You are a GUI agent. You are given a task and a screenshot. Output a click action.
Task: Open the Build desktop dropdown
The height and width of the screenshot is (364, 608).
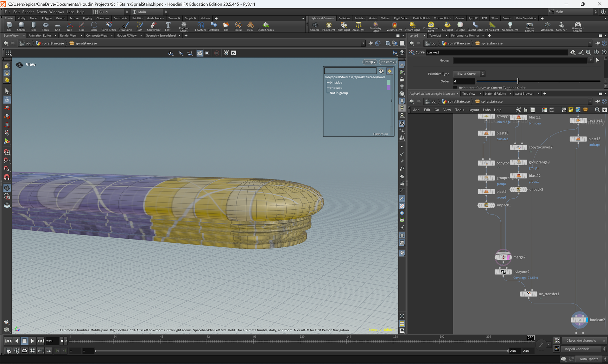(111, 12)
